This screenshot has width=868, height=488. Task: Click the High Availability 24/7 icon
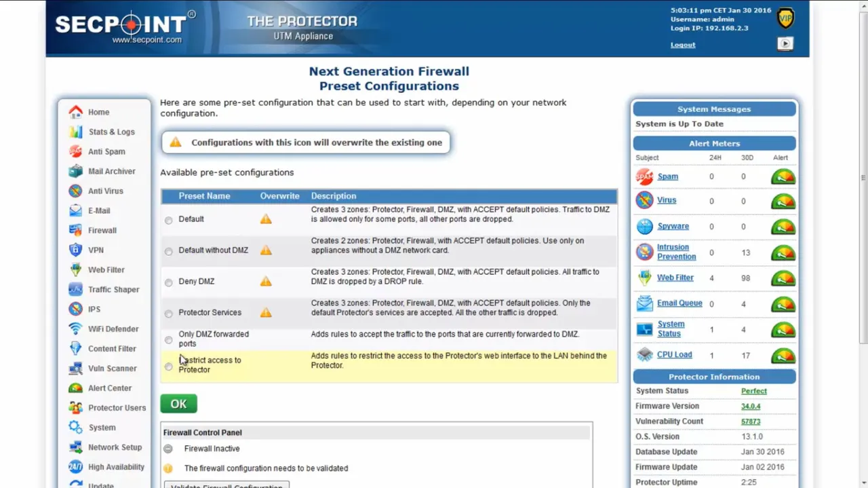[x=75, y=466]
